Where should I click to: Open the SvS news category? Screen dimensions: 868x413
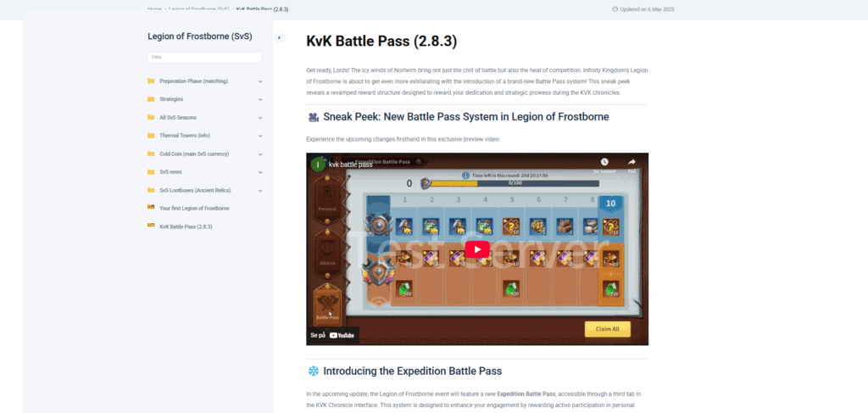pos(170,172)
